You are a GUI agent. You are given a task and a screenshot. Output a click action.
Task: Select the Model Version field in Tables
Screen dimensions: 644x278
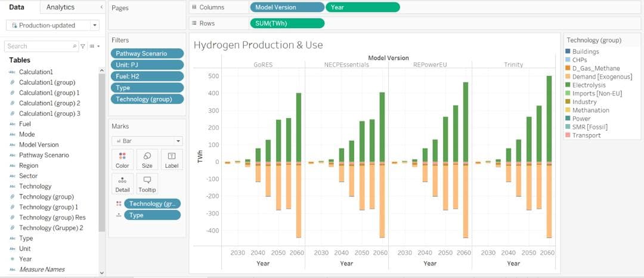click(39, 144)
